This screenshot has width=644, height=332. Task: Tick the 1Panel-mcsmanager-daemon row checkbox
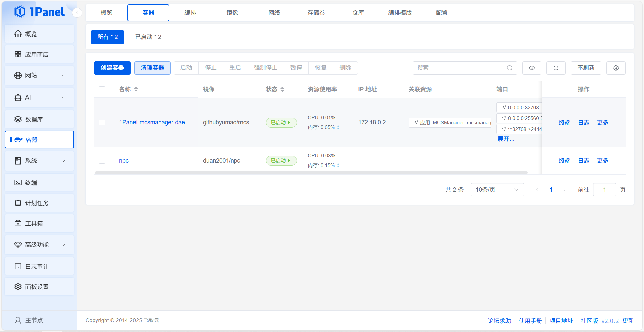[x=102, y=123]
